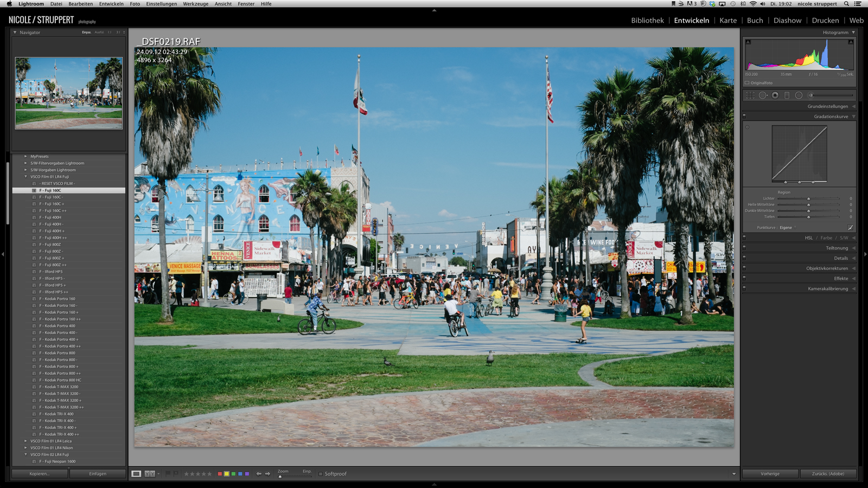
Task: Open the toolbar content dropdown arrow
Action: [x=734, y=474]
